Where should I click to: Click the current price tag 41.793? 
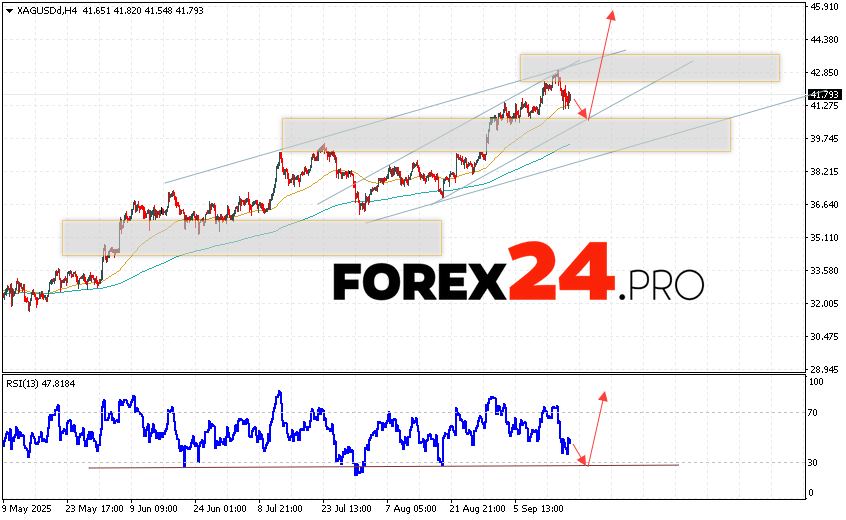(x=824, y=94)
